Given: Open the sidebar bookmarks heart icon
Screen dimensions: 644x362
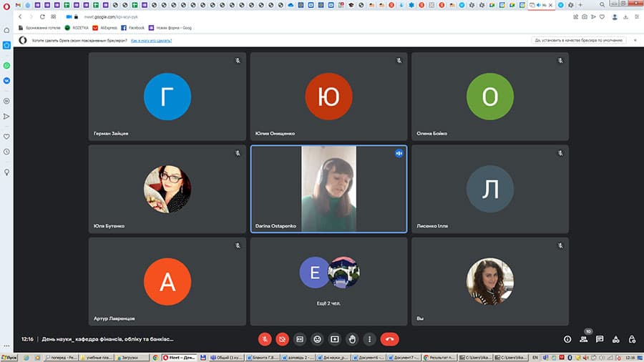Looking at the screenshot, I should point(6,137).
